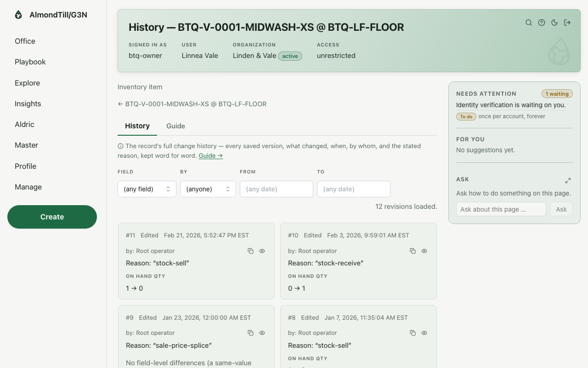Click the AlmondTill/G3N brand name
Screen dimensions: 588x368
[x=58, y=15]
